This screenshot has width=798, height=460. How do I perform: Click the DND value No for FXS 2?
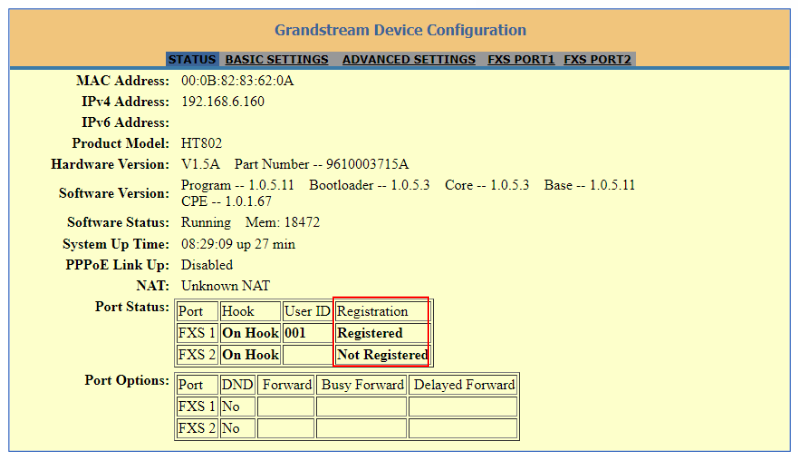[237, 428]
